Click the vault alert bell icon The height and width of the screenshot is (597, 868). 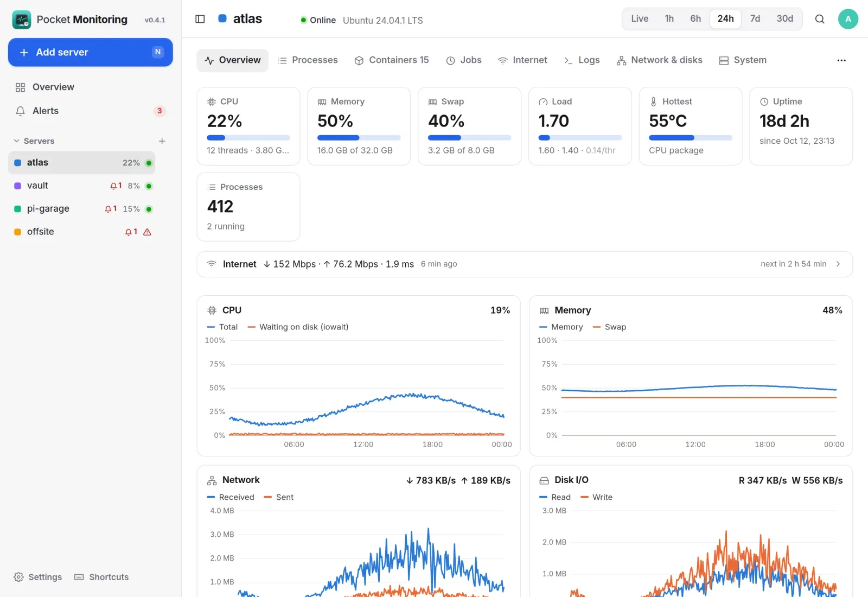tap(113, 186)
